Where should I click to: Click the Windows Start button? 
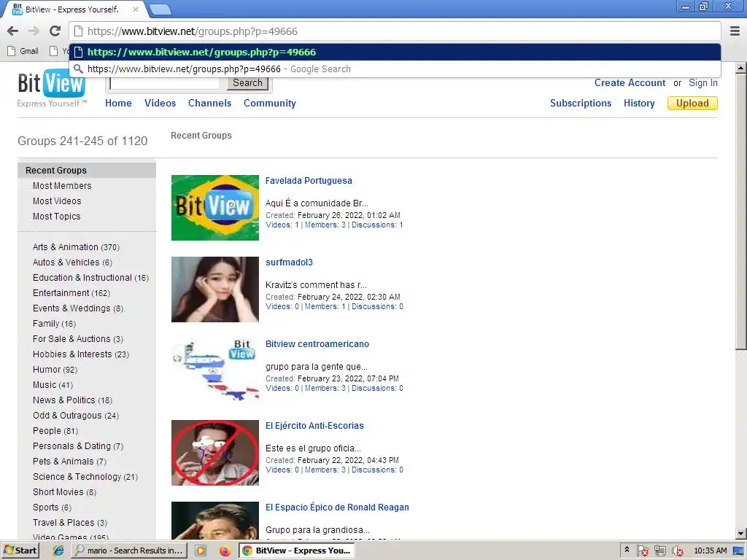[x=20, y=551]
